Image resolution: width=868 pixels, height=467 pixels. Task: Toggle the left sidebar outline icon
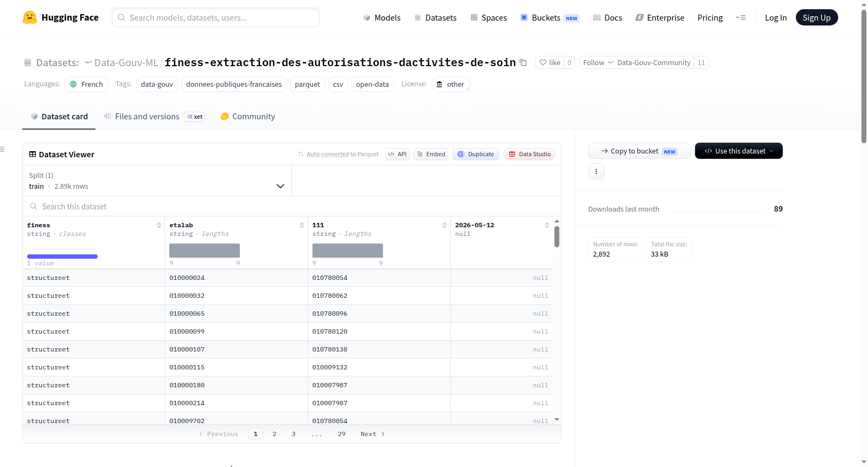(x=2, y=149)
